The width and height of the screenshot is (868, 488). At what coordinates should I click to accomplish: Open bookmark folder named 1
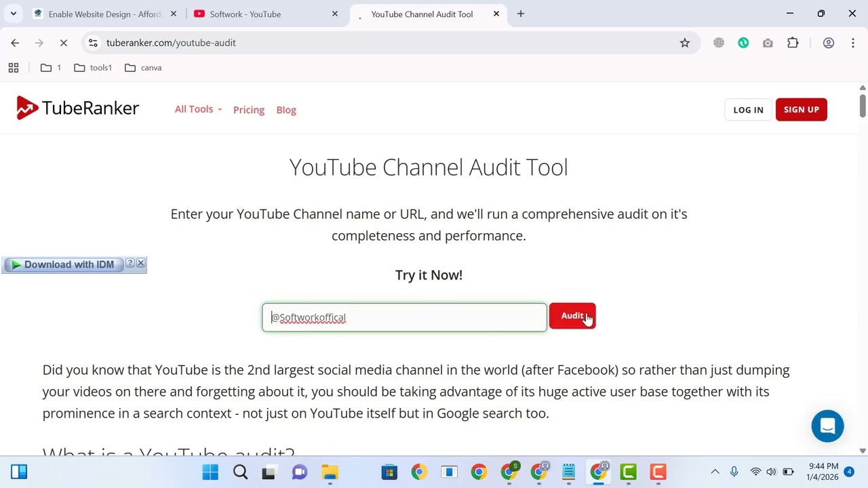[51, 68]
